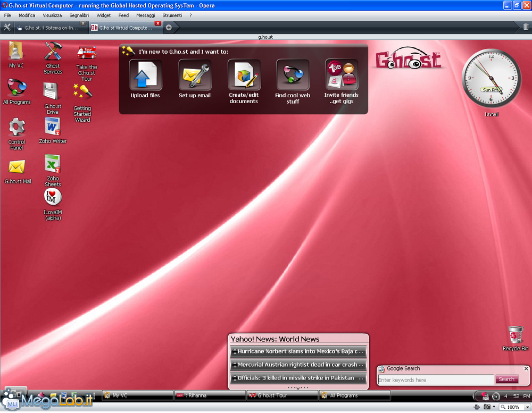Click the Search button in Google Search
The width and height of the screenshot is (532, 413).
tap(506, 380)
